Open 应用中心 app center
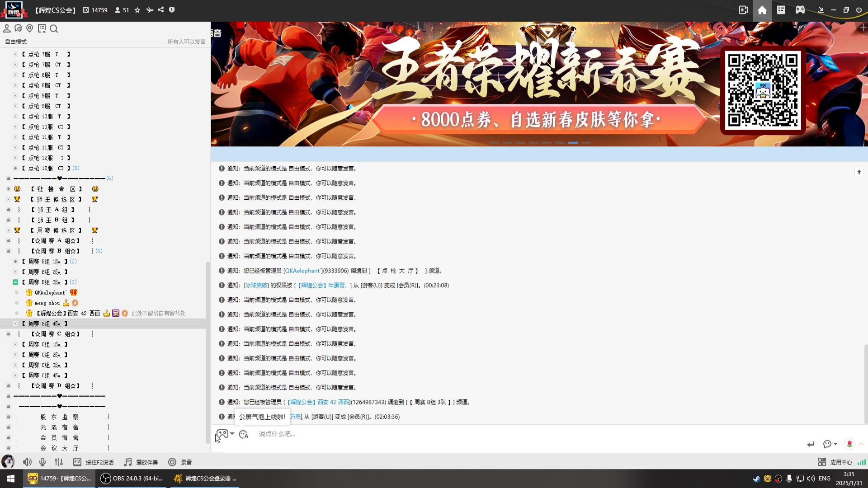Viewport: 868px width, 488px height. pyautogui.click(x=835, y=462)
